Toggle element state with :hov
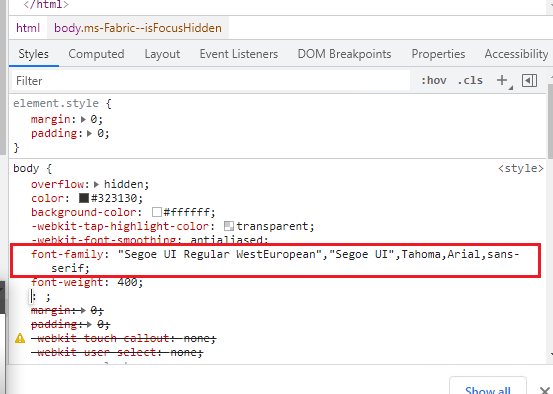This screenshot has height=394, width=553. click(x=434, y=80)
